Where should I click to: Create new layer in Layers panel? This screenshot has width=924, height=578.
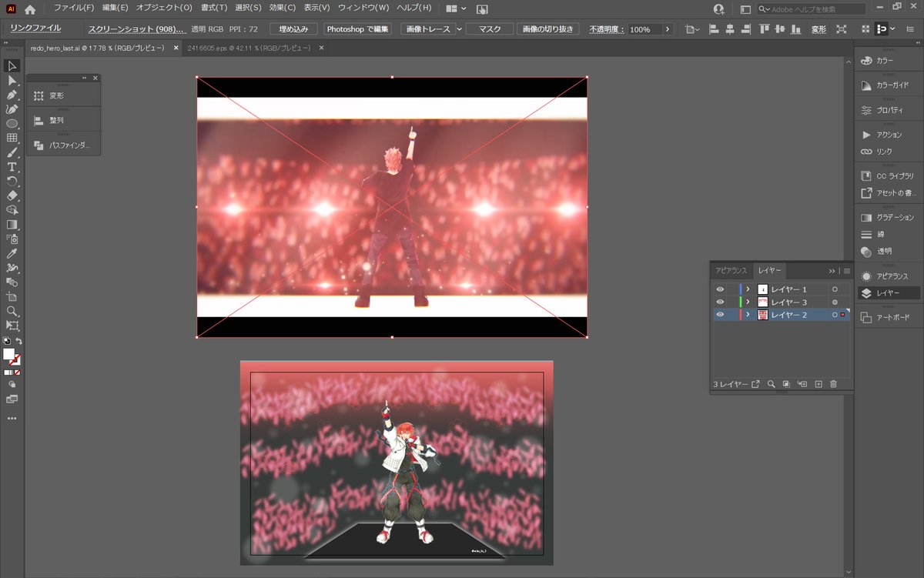[x=819, y=383]
